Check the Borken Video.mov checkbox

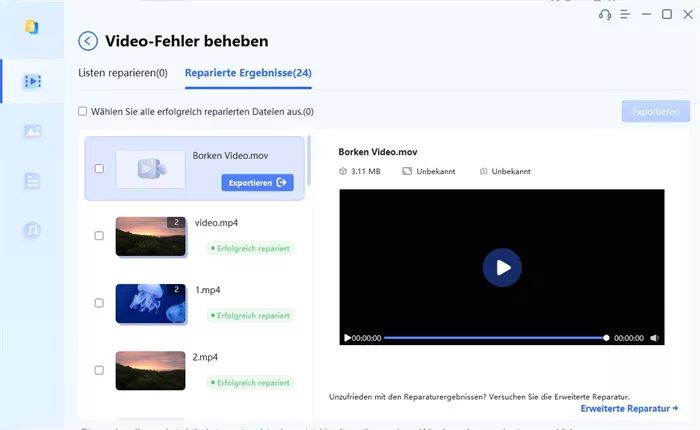pos(100,168)
